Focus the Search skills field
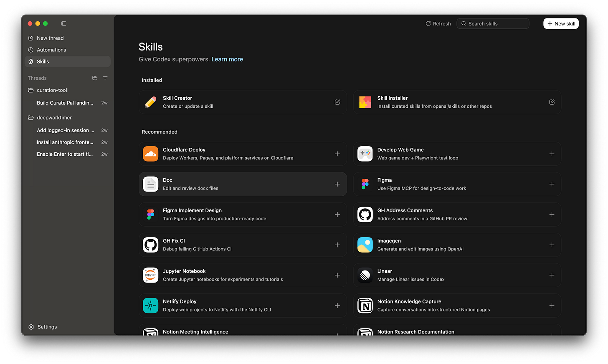This screenshot has width=608, height=364. click(493, 24)
